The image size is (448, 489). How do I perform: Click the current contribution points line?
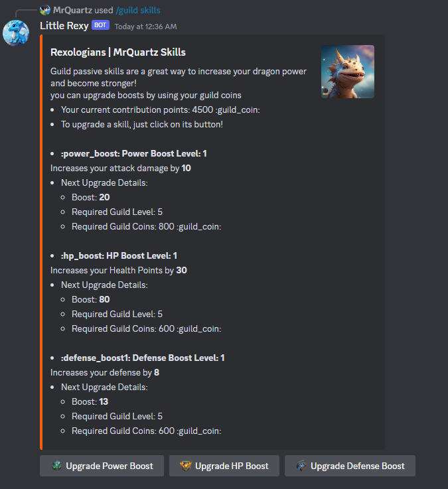[161, 109]
